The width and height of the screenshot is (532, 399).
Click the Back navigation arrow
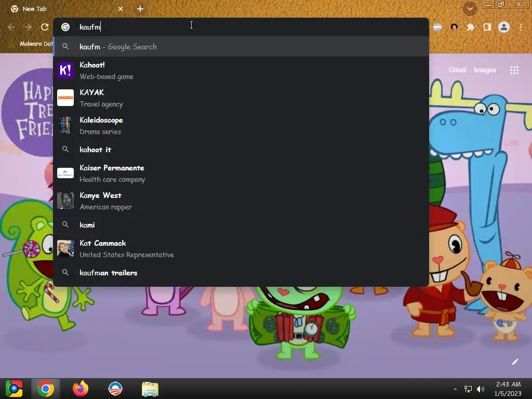click(11, 27)
